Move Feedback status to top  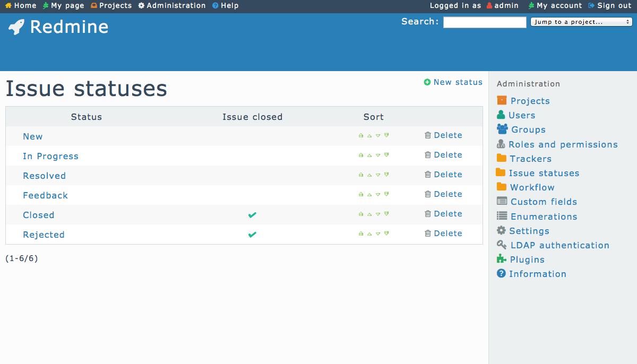click(x=361, y=194)
